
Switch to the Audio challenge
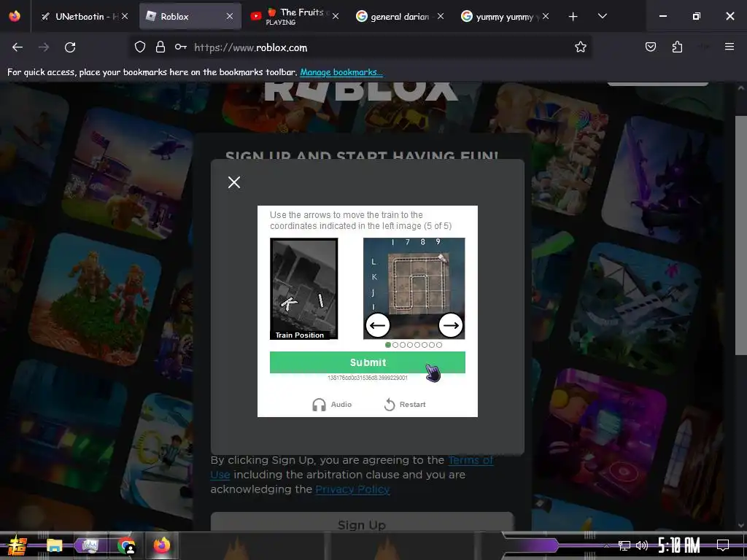pos(332,404)
